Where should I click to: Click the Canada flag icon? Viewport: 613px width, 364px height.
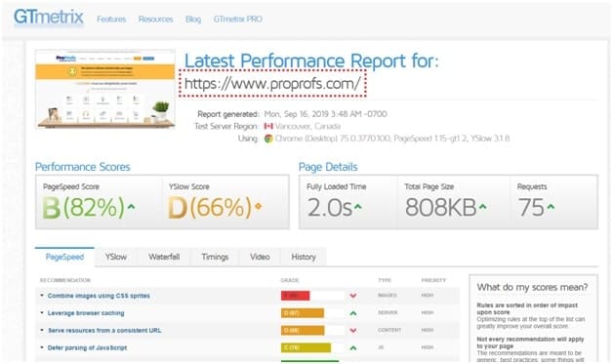(268, 126)
